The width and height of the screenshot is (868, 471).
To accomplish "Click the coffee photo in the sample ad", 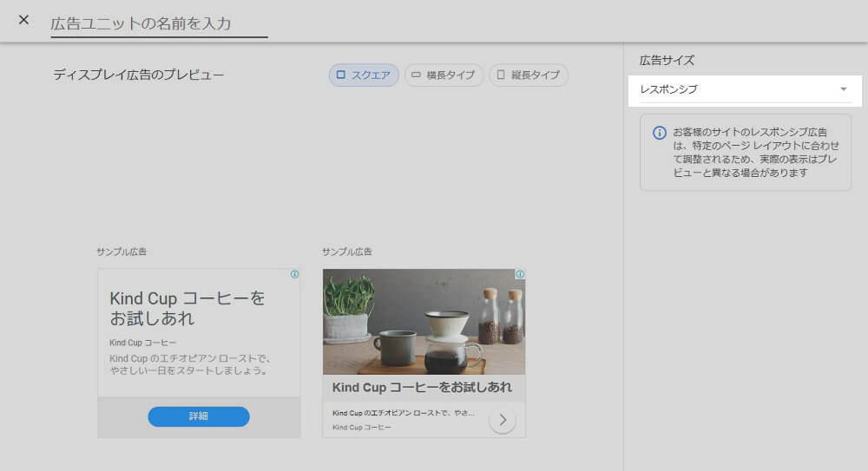I will point(424,322).
